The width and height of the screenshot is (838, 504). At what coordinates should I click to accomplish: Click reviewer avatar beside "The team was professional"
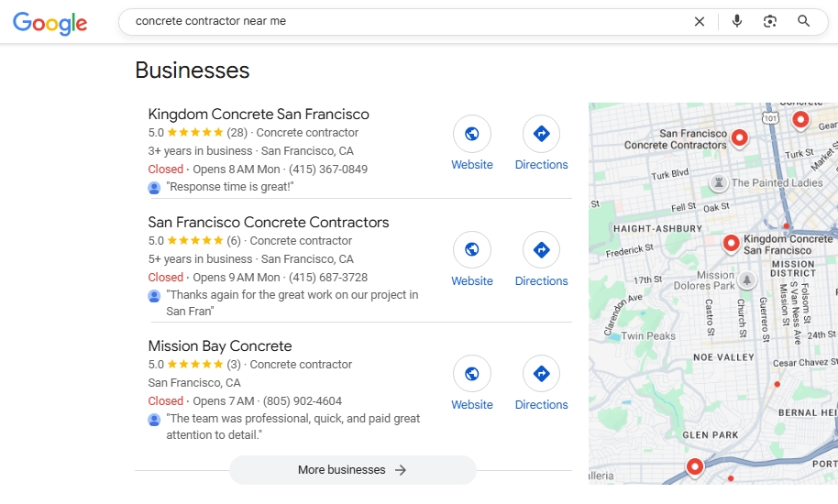(x=154, y=420)
